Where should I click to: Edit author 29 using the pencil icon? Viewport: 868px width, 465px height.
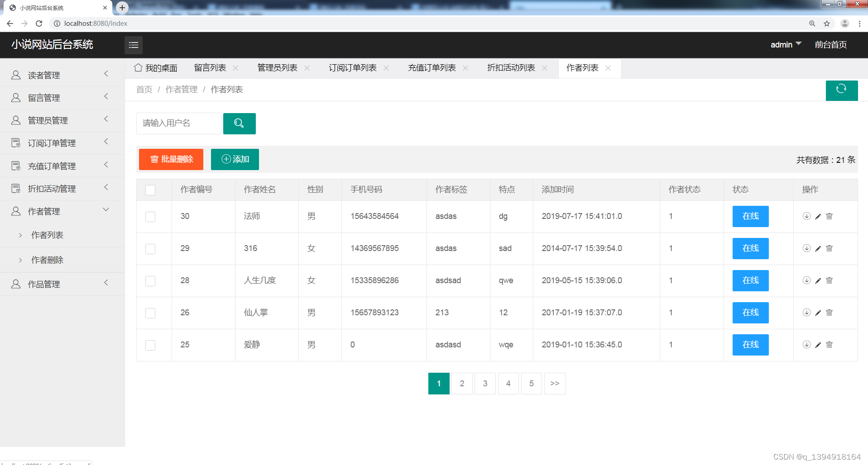818,248
